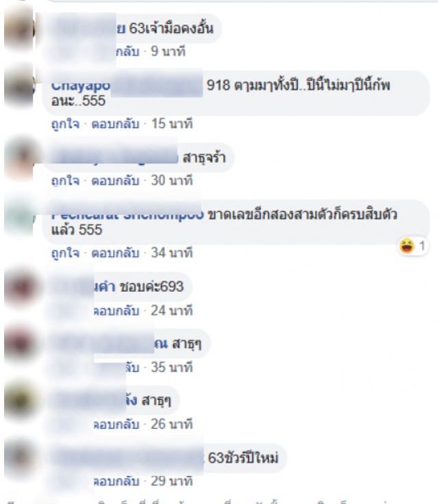The width and height of the screenshot is (438, 504).
Task: Reply to the comment posted 15 นาที ago
Action: coord(116,124)
